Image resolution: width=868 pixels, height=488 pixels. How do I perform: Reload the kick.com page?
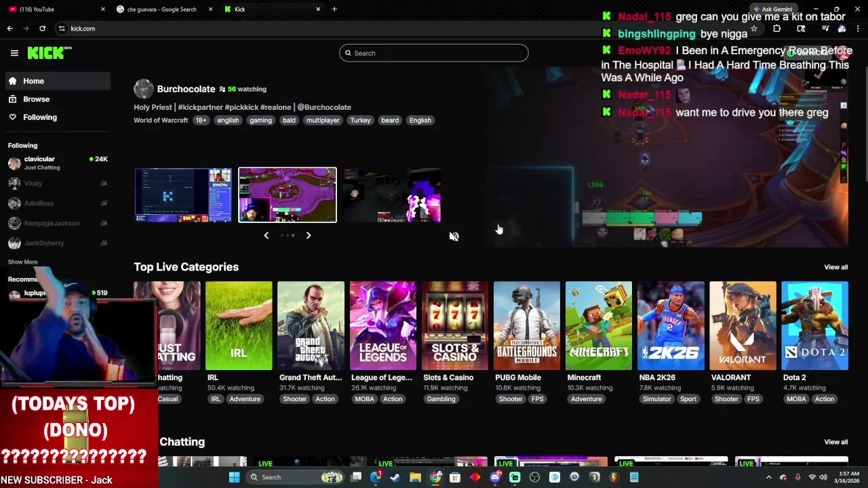pyautogui.click(x=42, y=28)
